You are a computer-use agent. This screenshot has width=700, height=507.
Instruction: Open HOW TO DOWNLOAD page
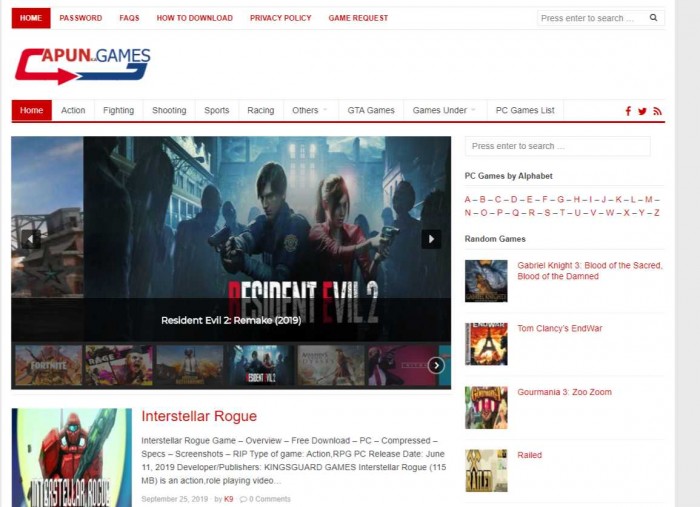pos(195,18)
